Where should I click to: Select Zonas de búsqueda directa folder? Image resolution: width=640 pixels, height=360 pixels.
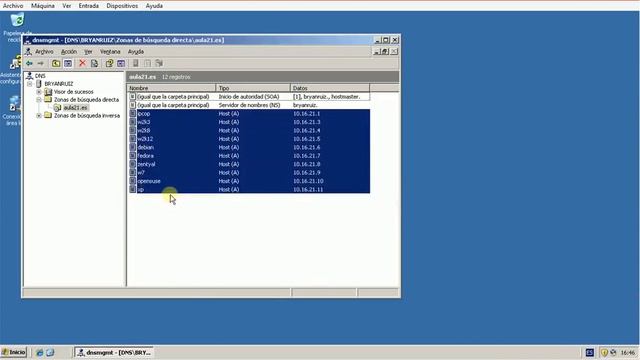click(86, 100)
